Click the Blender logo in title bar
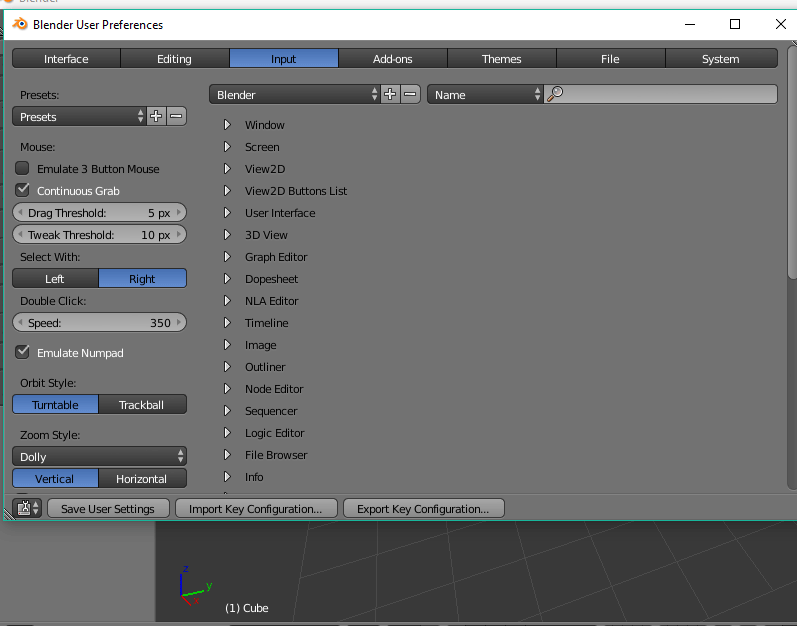Screen dimensions: 797x626 pyautogui.click(x=20, y=24)
